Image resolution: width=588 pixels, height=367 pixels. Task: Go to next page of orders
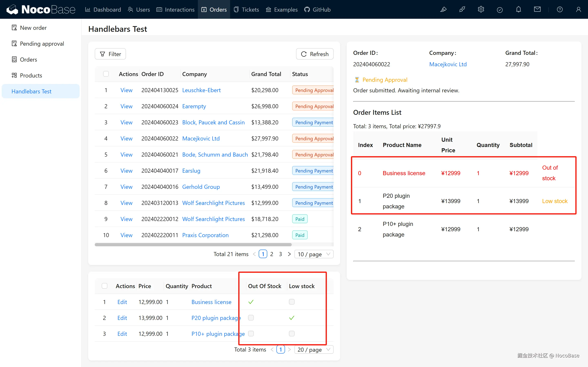click(289, 254)
